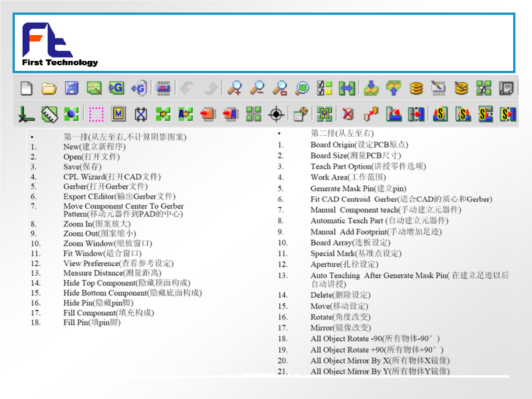Click the Mirror icon
The image size is (532, 399).
click(416, 114)
